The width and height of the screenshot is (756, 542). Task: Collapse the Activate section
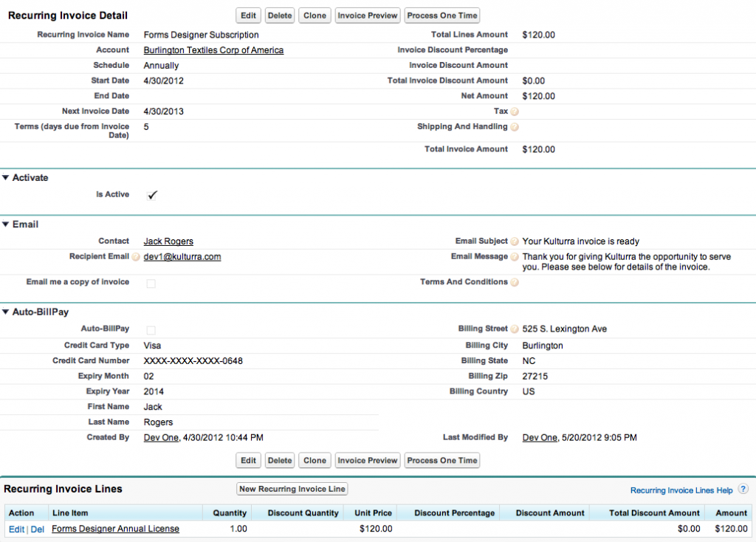pos(6,178)
